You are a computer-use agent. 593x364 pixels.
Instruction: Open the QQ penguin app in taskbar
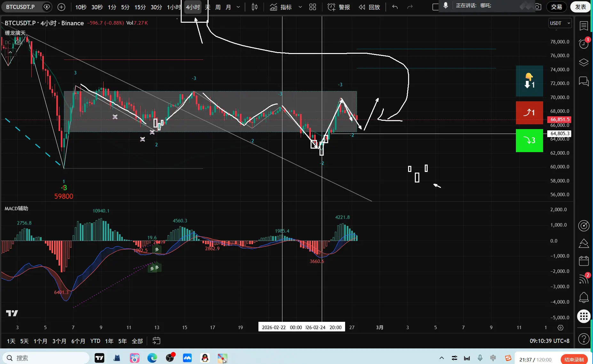tap(205, 358)
